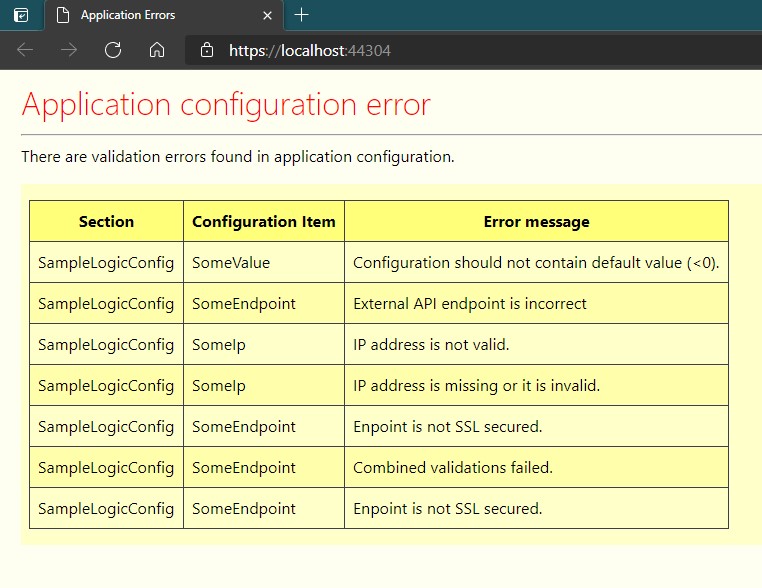Select SampleLogicConfig in IP address missing row

106,385
